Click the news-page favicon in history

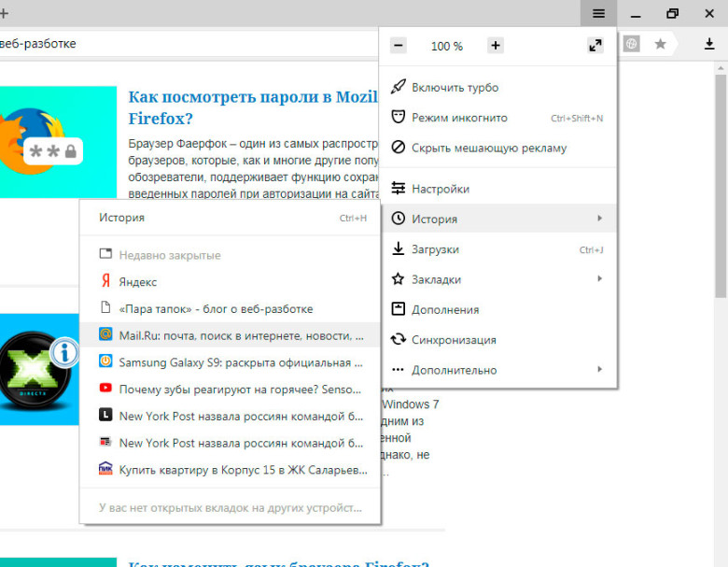[105, 442]
